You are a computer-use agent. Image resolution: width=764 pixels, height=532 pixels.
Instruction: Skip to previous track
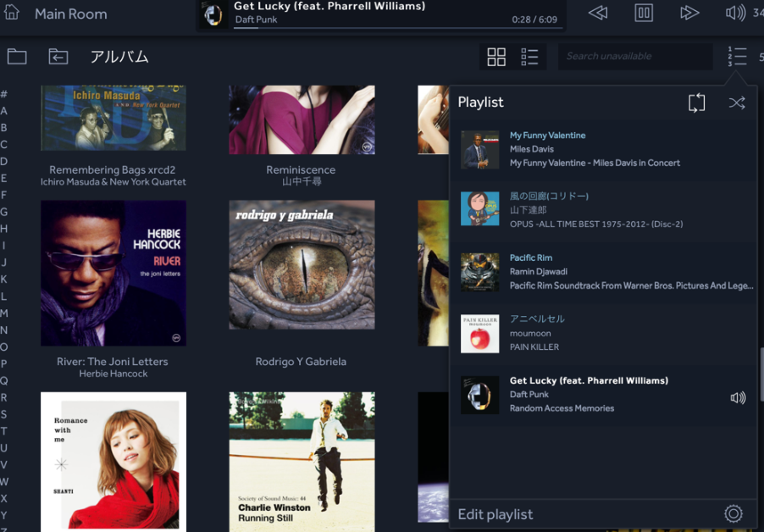(598, 13)
